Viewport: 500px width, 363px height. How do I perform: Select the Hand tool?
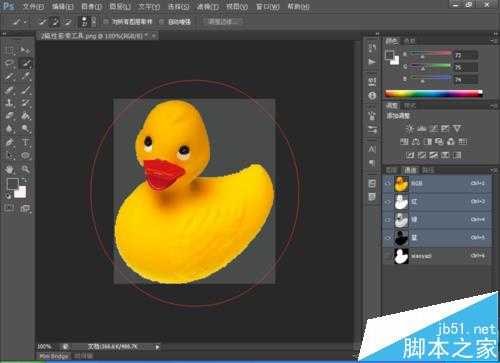(x=10, y=169)
